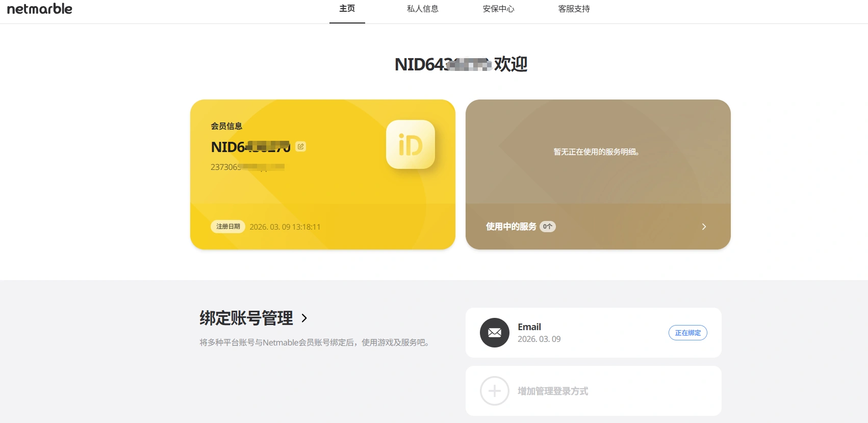Open the 客服支持 tab

click(574, 9)
